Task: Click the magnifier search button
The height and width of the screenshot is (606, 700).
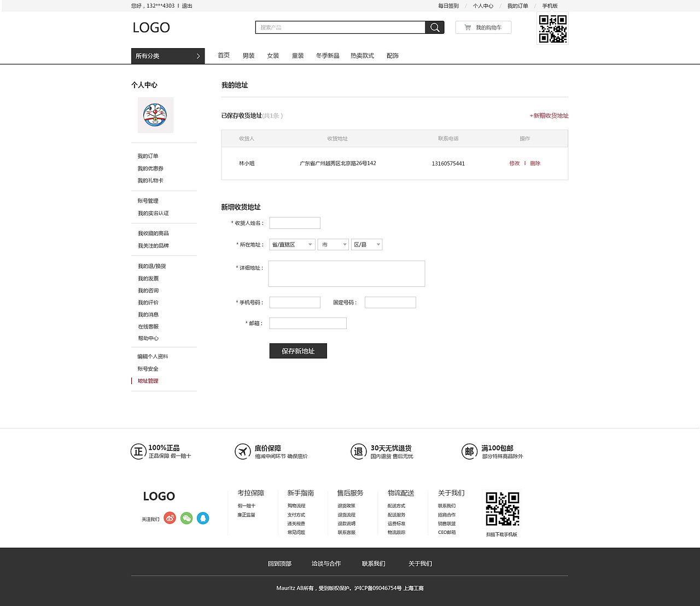Action: click(435, 27)
